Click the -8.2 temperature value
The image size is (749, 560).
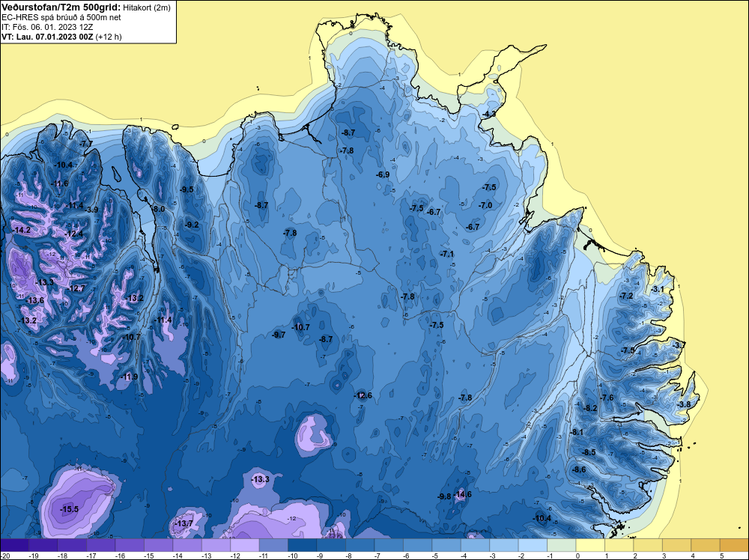click(x=591, y=408)
